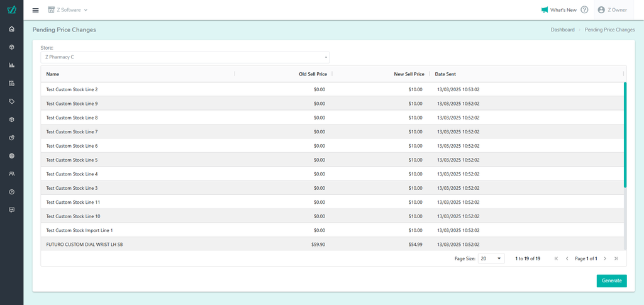Sort by the Old Sell Price column header

[313, 74]
